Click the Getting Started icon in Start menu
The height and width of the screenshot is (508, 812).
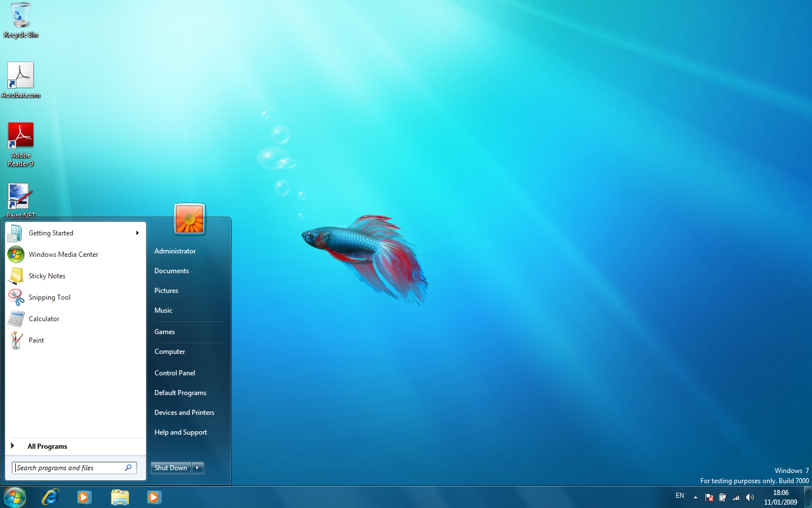click(x=16, y=233)
